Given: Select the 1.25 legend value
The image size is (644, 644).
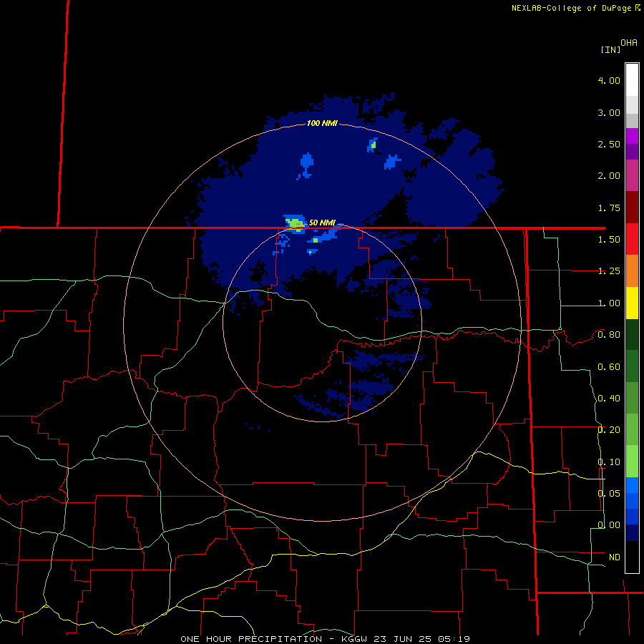Looking at the screenshot, I should [609, 271].
